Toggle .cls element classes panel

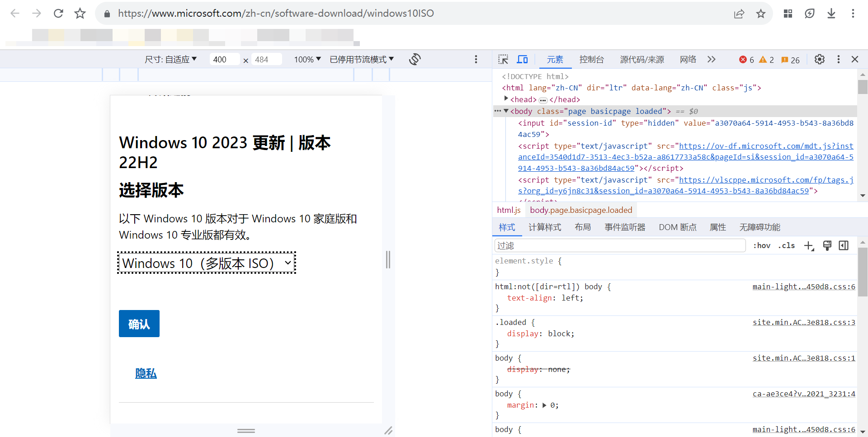click(787, 245)
